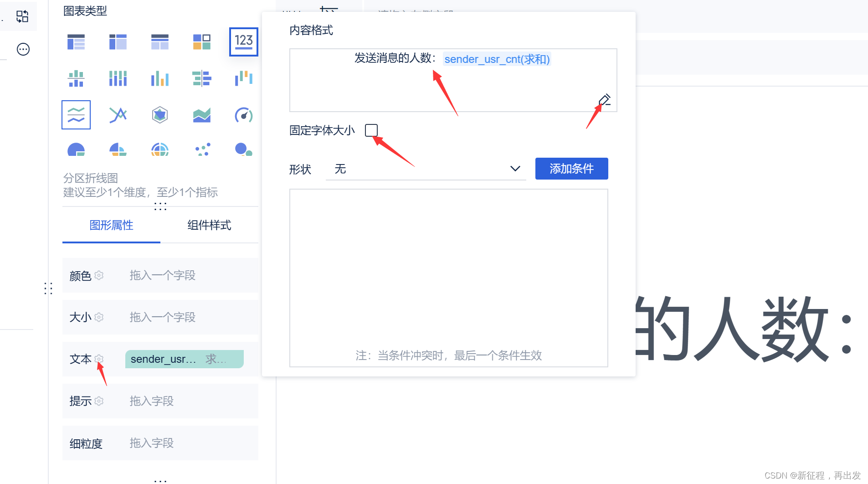The image size is (868, 484).
Task: Click the 颜色 drop zone placeholder
Action: pos(163,275)
